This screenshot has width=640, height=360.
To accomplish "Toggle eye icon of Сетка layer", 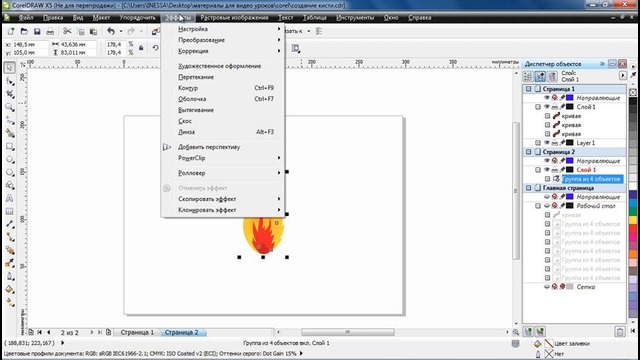I will (547, 287).
